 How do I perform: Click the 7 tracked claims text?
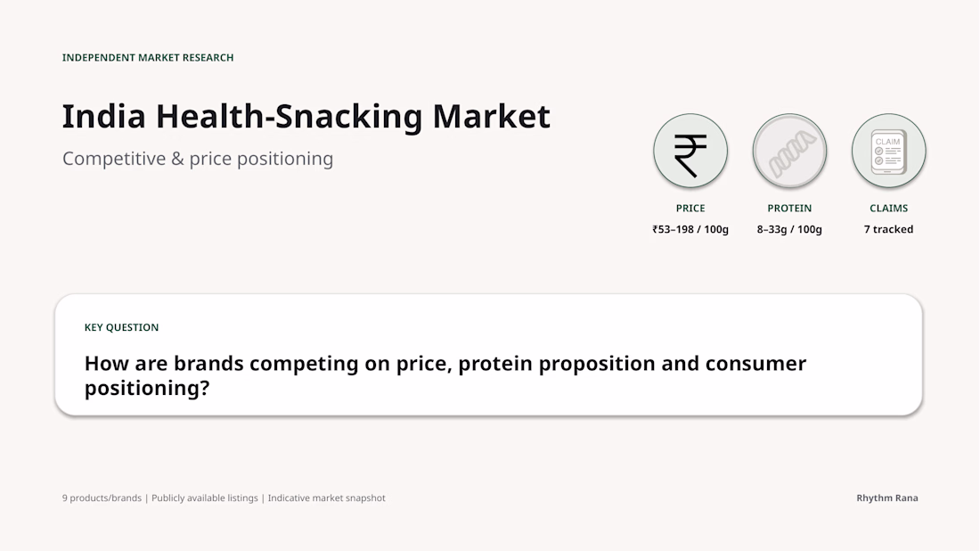(x=888, y=229)
